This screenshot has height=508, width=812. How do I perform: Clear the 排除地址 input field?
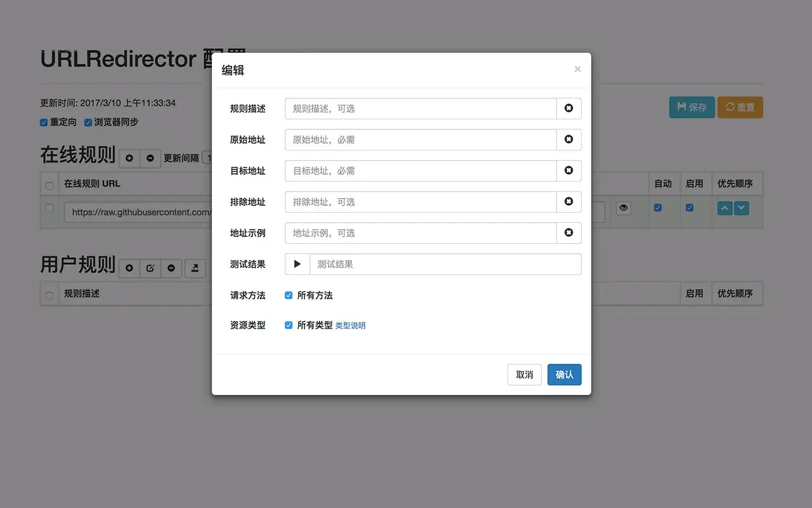(x=568, y=201)
